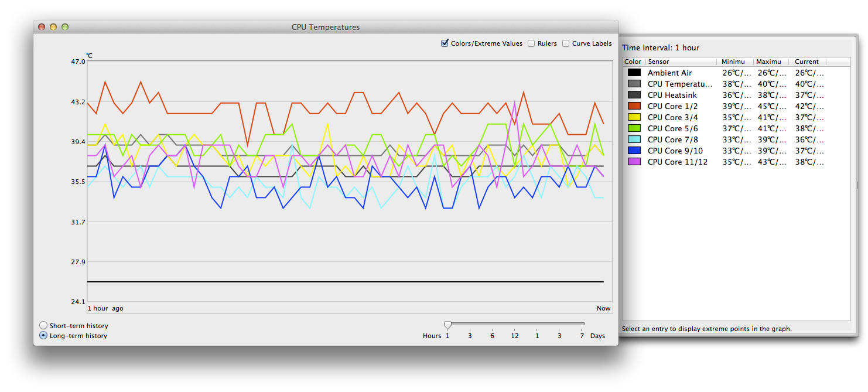Click the CPU Temperatures window title
Viewport: 868px width, 392px height.
[326, 27]
